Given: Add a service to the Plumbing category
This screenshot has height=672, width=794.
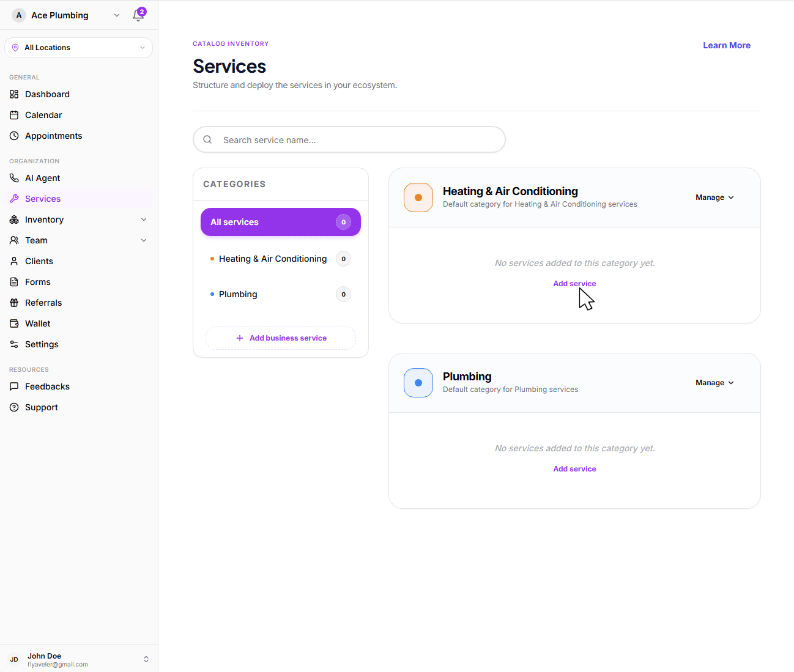Looking at the screenshot, I should tap(574, 468).
